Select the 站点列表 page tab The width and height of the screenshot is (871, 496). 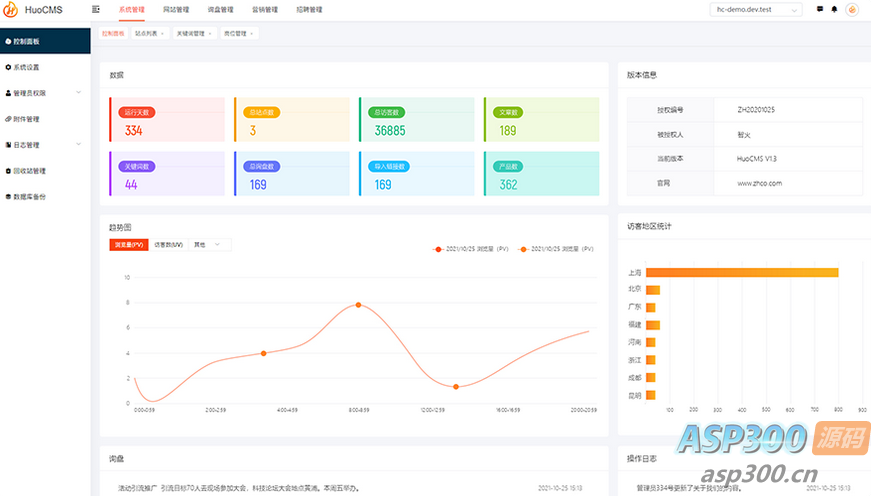tap(148, 33)
